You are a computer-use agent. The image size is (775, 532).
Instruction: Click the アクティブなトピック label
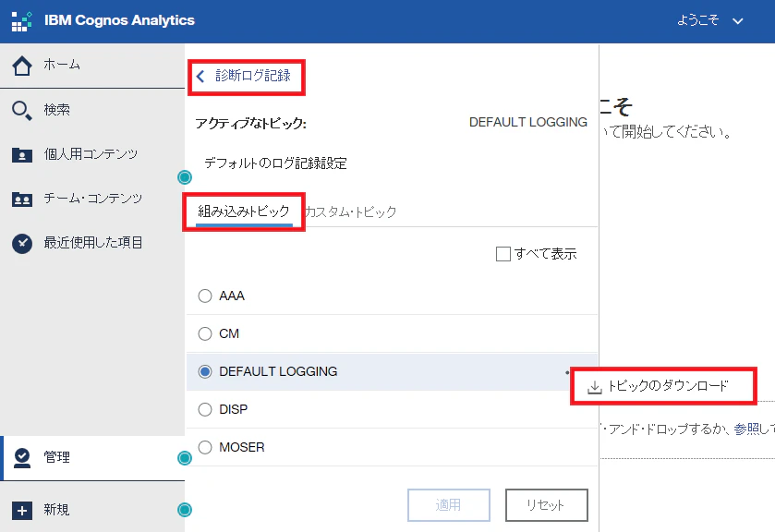click(x=251, y=123)
